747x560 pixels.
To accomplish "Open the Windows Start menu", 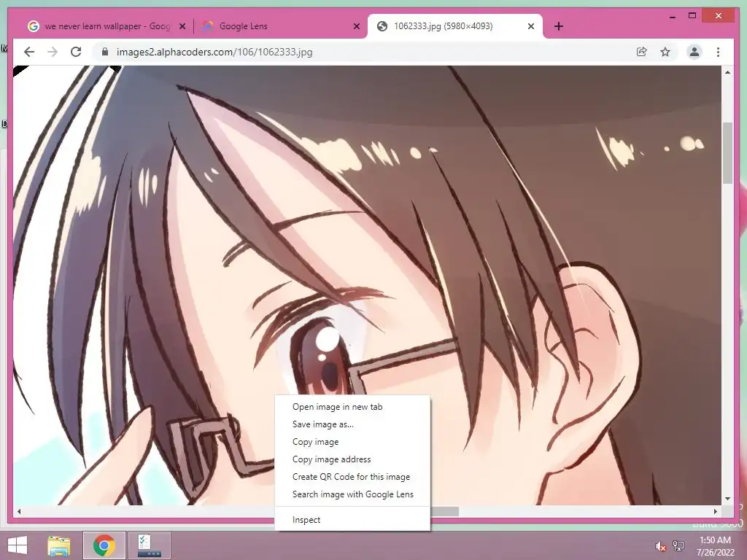I will 18,545.
